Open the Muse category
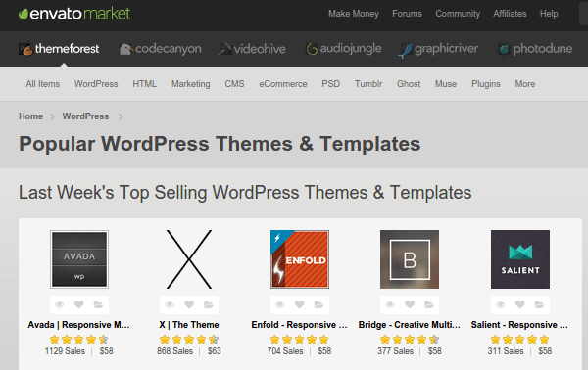 click(446, 84)
